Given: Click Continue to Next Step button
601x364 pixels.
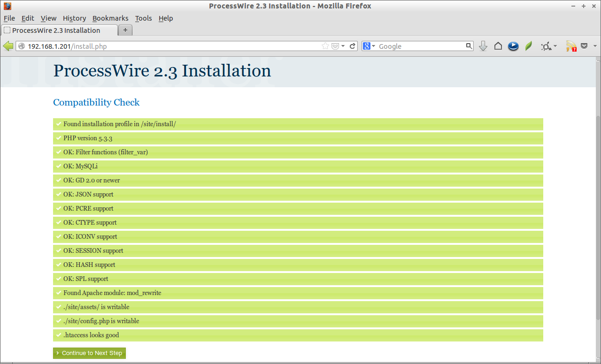Looking at the screenshot, I should (x=89, y=353).
